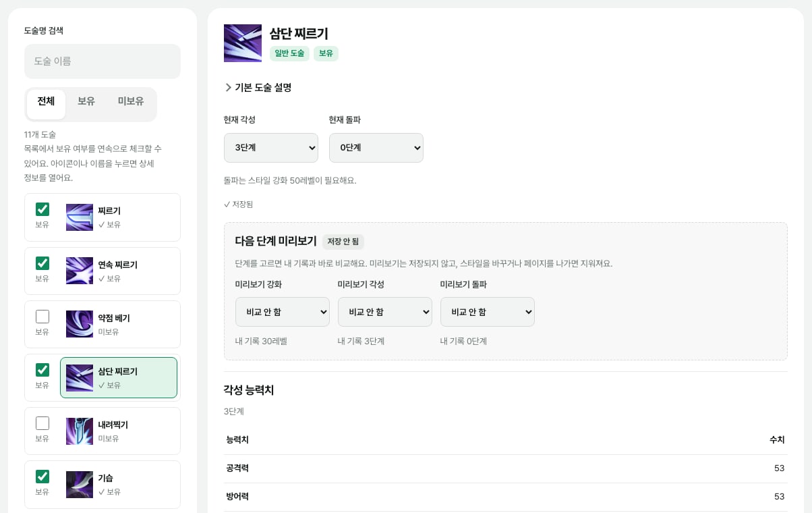Click the 일반 도술 tag
The image size is (812, 513).
coord(289,53)
